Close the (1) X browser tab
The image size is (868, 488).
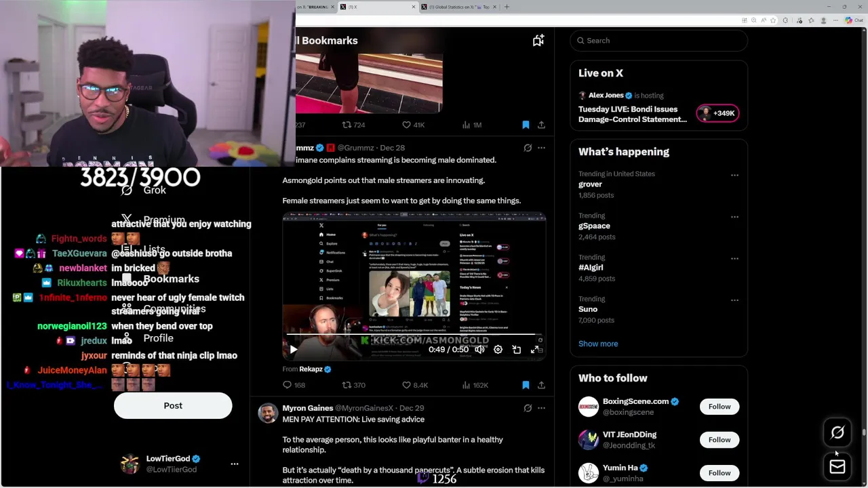(x=414, y=7)
